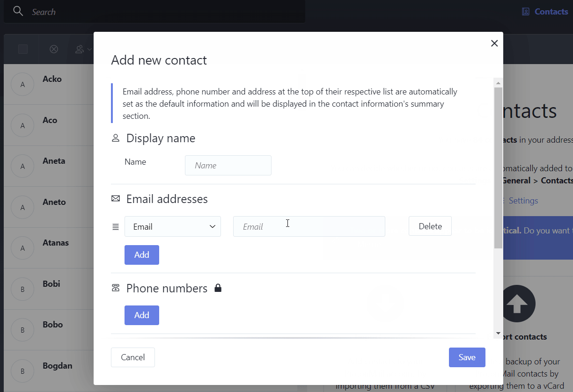Click the circled X deselect icon in the toolbar
Image resolution: width=573 pixels, height=392 pixels.
(x=54, y=49)
